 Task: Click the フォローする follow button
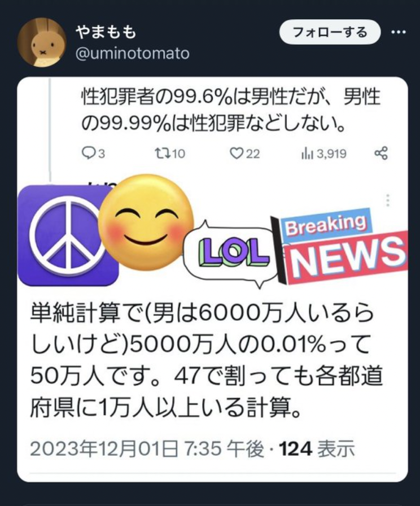tap(330, 32)
